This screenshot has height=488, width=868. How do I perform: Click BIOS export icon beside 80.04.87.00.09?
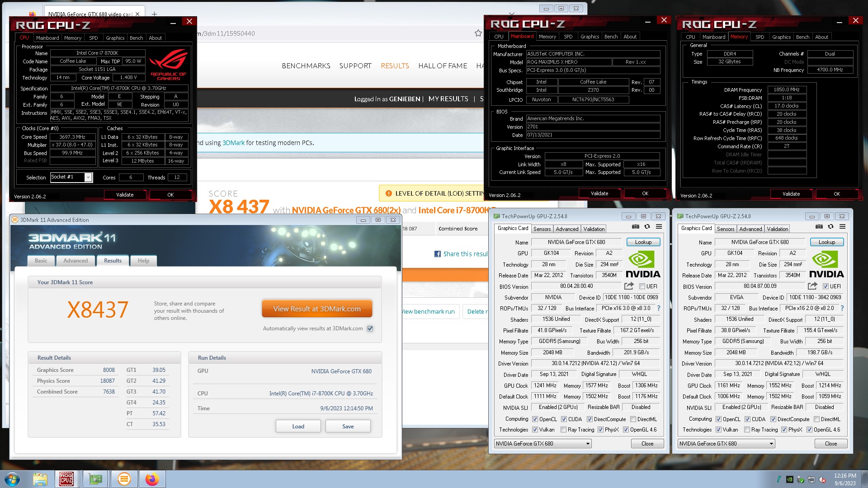pyautogui.click(x=812, y=286)
